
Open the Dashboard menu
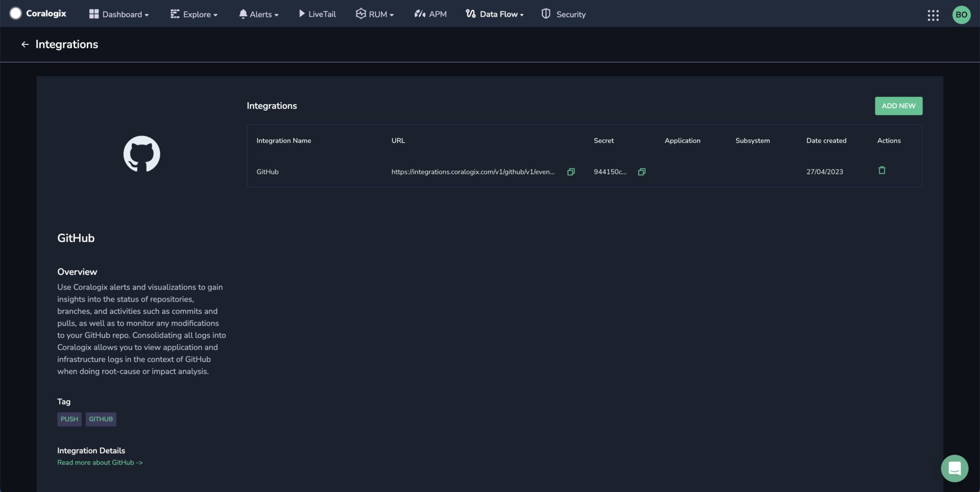click(x=119, y=14)
